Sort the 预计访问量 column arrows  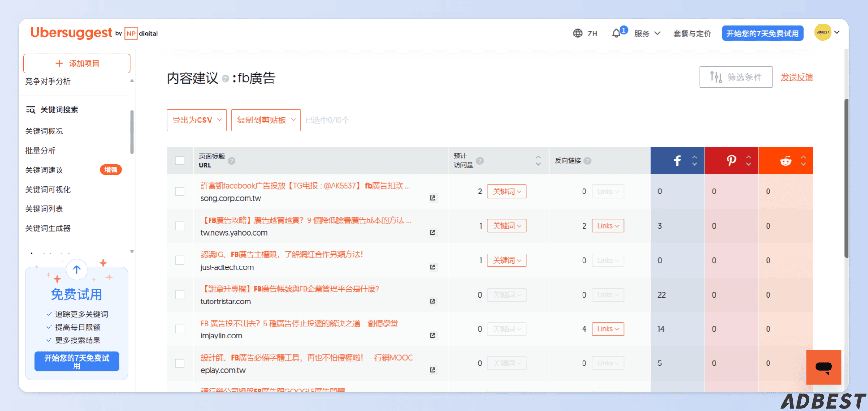(538, 160)
